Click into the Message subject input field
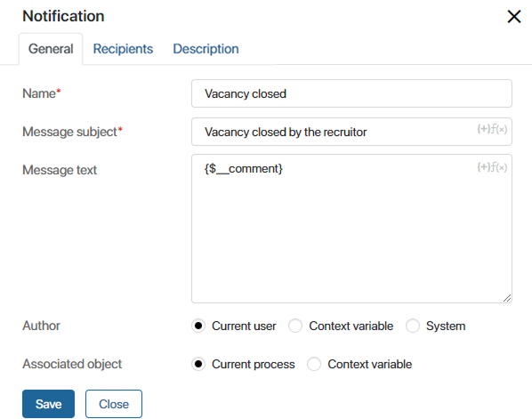The width and height of the screenshot is (532, 419). pos(351,132)
